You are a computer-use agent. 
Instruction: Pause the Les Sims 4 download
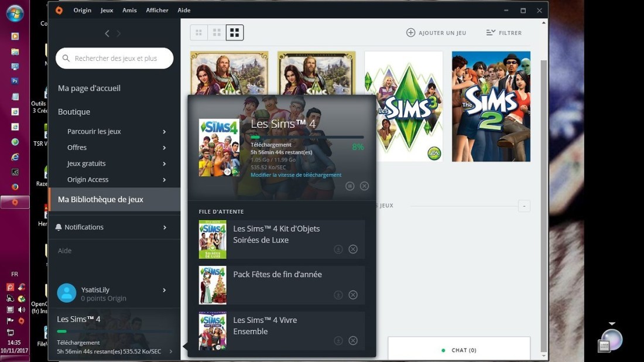point(350,186)
